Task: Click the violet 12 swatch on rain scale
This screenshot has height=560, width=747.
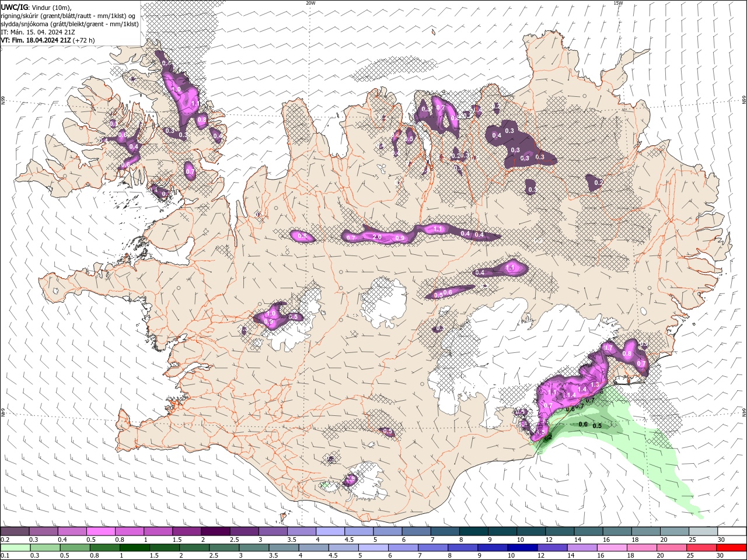Action: tap(553, 548)
